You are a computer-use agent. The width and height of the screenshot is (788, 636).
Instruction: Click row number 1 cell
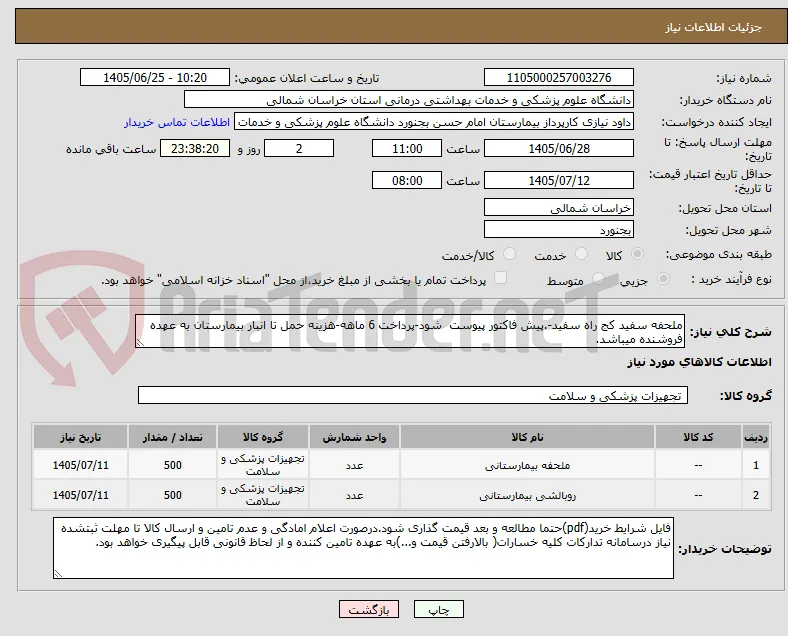(755, 465)
